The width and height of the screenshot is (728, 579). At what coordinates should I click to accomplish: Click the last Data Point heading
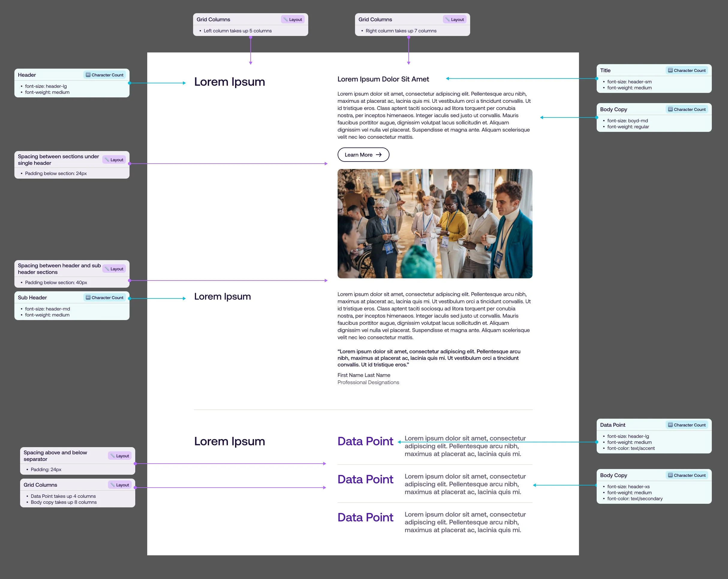point(365,518)
